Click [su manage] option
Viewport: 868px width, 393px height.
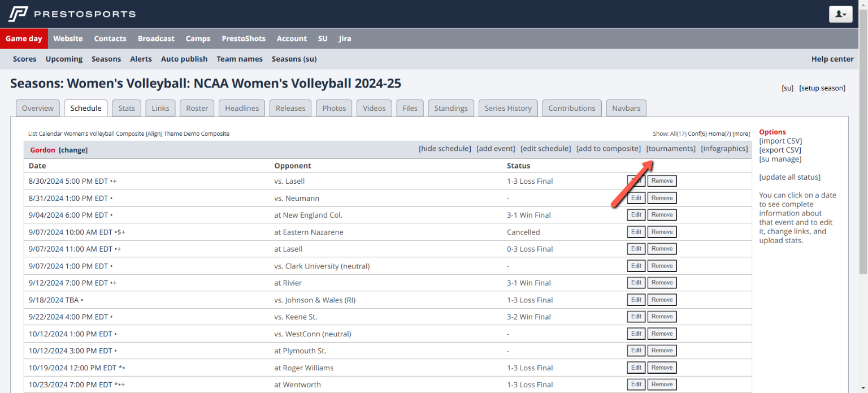[780, 159]
